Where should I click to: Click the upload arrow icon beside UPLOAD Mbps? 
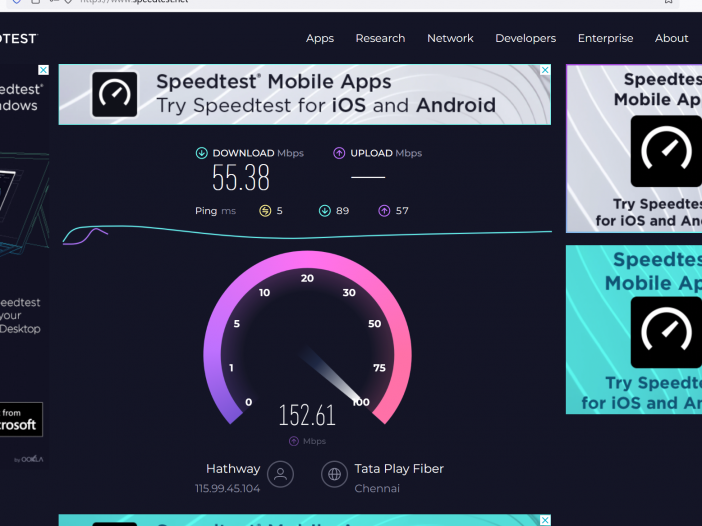click(x=339, y=153)
